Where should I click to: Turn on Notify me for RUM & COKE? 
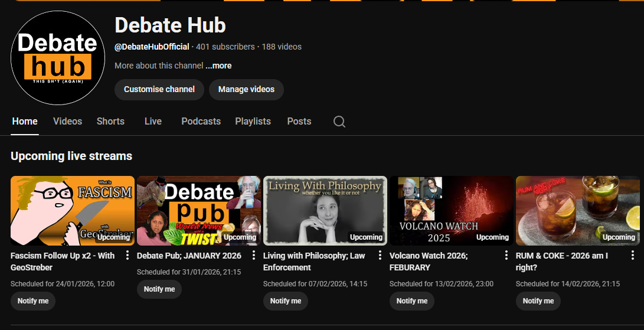coord(538,301)
